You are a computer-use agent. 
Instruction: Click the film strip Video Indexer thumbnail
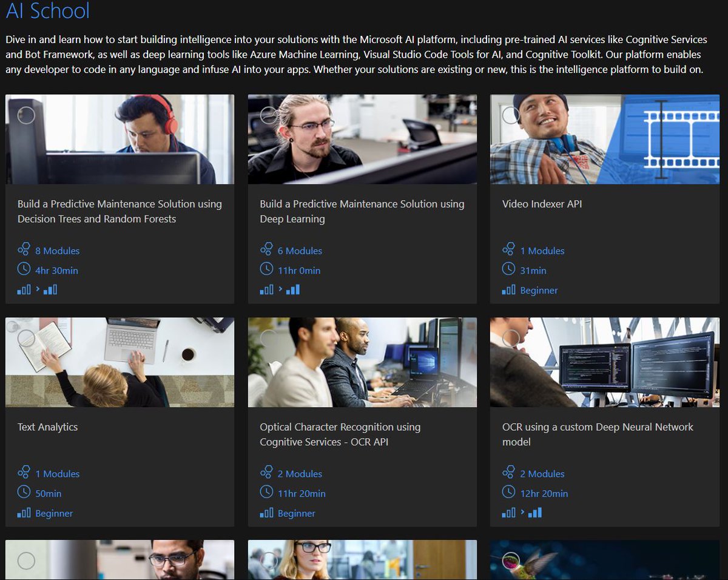pos(605,139)
